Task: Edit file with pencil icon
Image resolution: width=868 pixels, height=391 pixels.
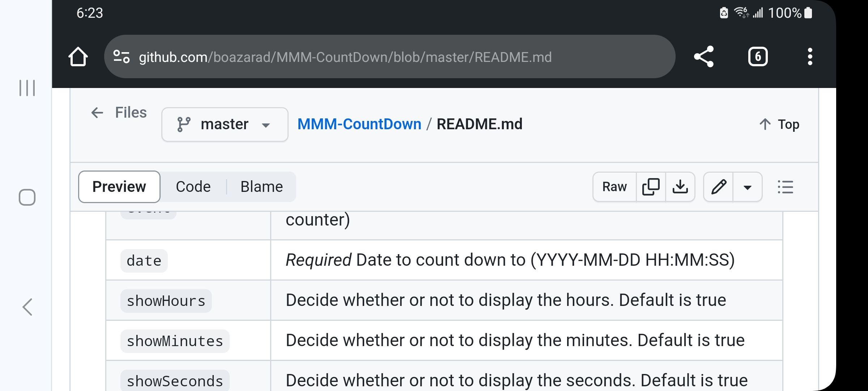Action: 718,187
